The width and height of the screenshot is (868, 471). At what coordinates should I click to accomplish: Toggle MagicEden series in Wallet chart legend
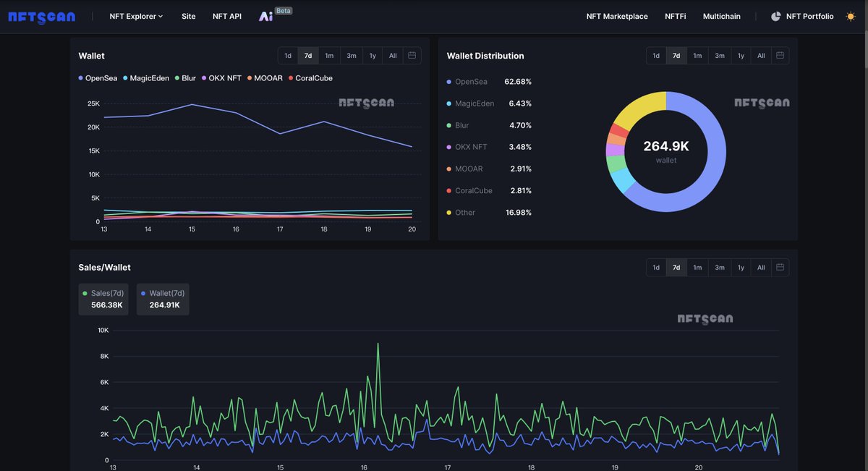tap(148, 78)
